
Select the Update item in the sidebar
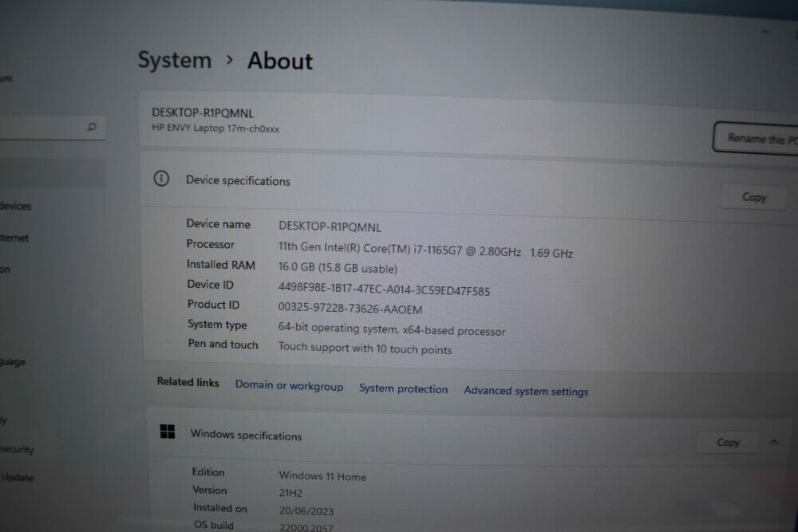pyautogui.click(x=18, y=477)
